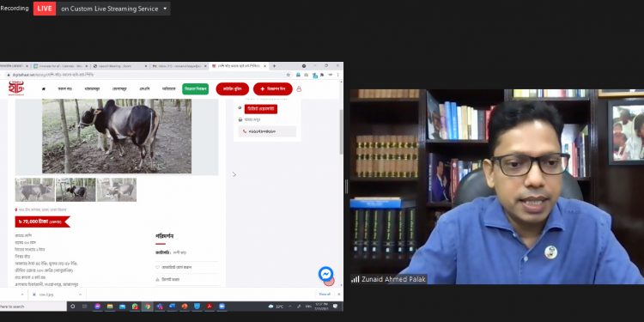Click the location line with the red pin

(x=40, y=210)
